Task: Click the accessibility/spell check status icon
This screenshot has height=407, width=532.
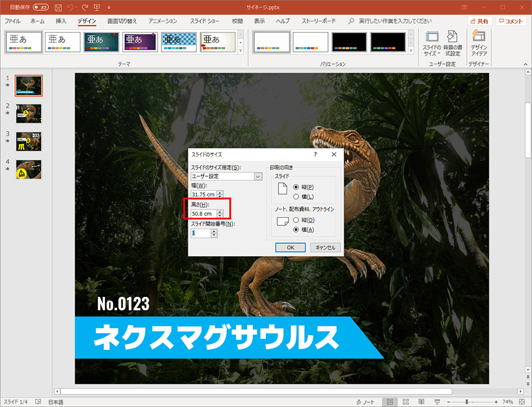Action: coord(38,402)
